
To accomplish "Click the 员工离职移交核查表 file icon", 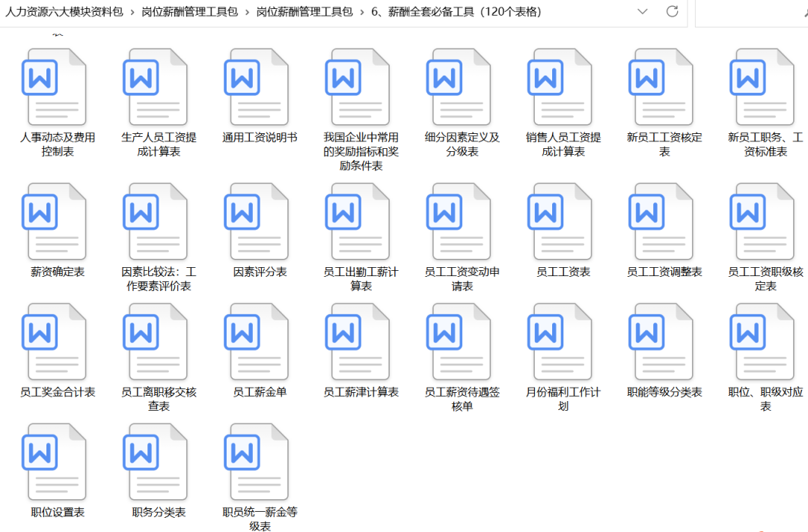I will (155, 341).
